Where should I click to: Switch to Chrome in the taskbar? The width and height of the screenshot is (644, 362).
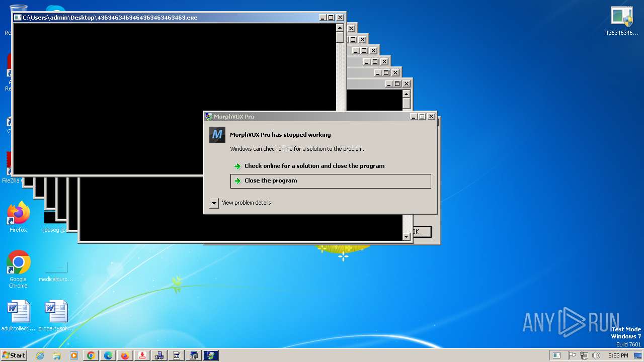91,355
